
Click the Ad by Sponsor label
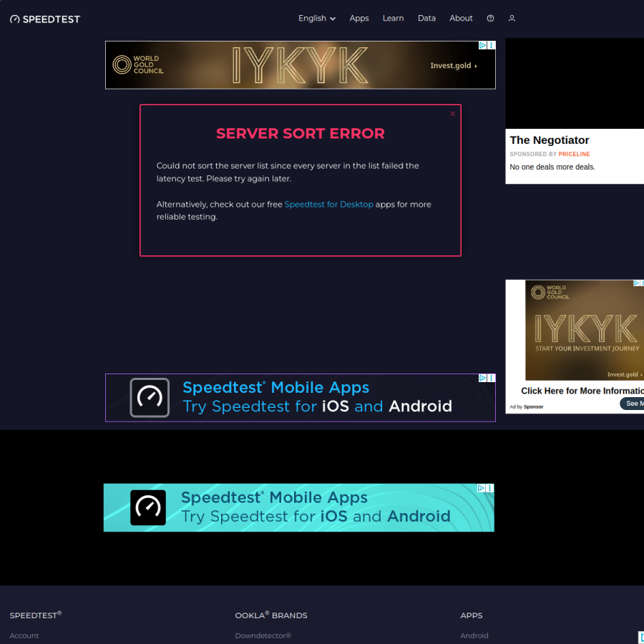point(526,406)
